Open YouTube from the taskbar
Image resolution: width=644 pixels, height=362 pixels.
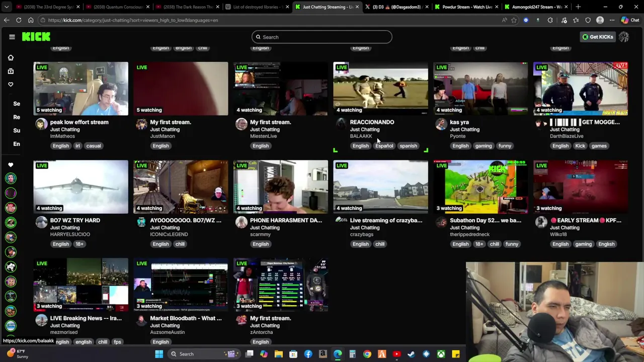[396, 354]
